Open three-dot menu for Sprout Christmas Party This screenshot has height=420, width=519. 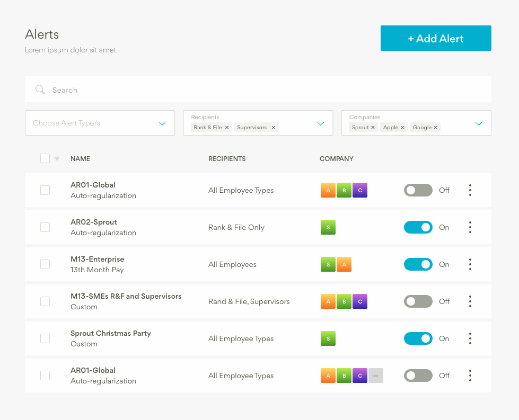pyautogui.click(x=470, y=338)
